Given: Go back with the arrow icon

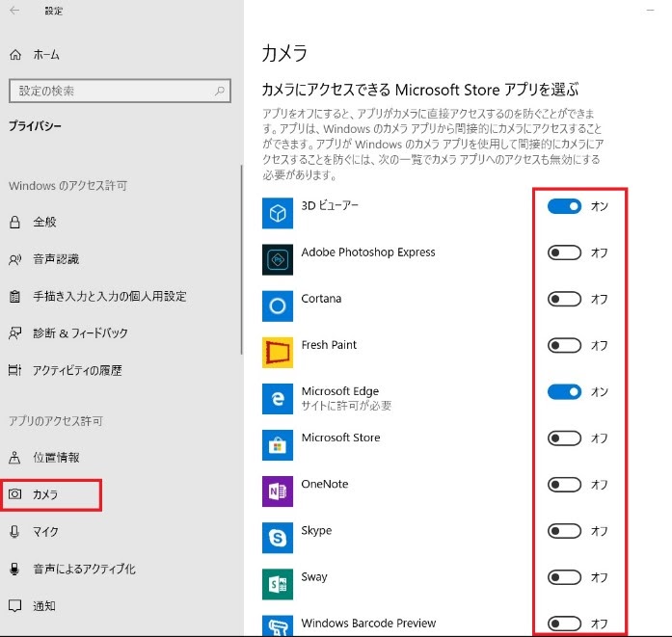Looking at the screenshot, I should [14, 11].
